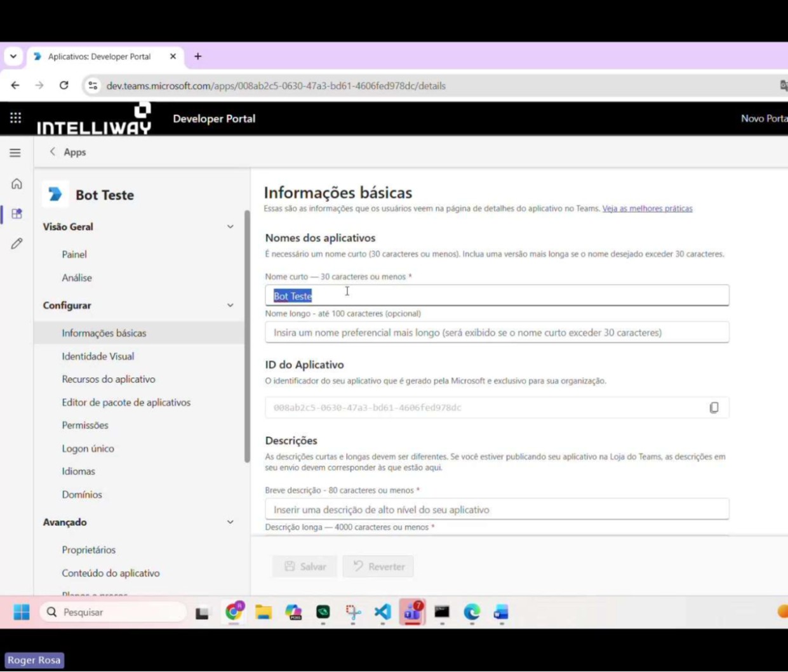Viewport: 788px width, 672px height.
Task: Click the Reverter button
Action: point(378,567)
